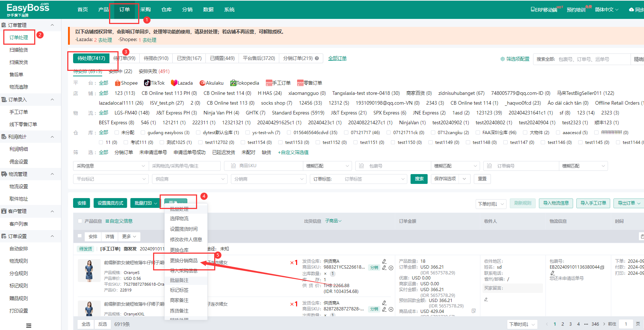
Task: Open 全部订单 link
Action: pos(337,58)
